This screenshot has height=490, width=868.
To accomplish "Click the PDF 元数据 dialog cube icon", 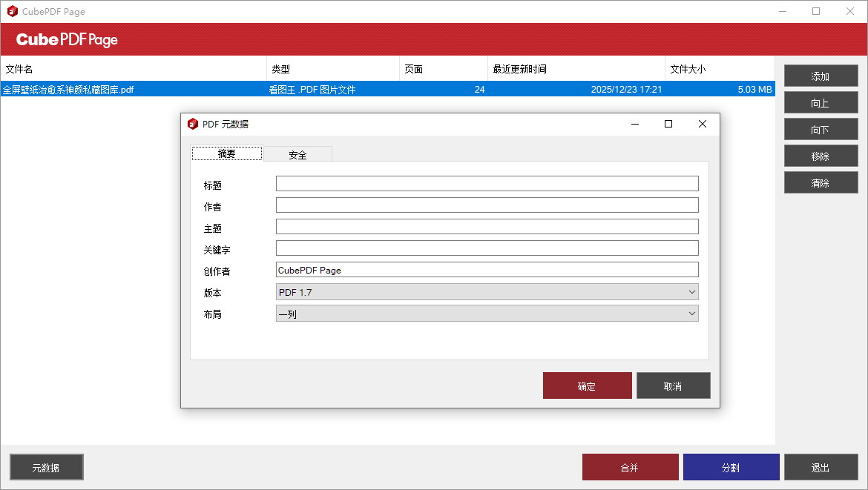I will click(x=193, y=124).
